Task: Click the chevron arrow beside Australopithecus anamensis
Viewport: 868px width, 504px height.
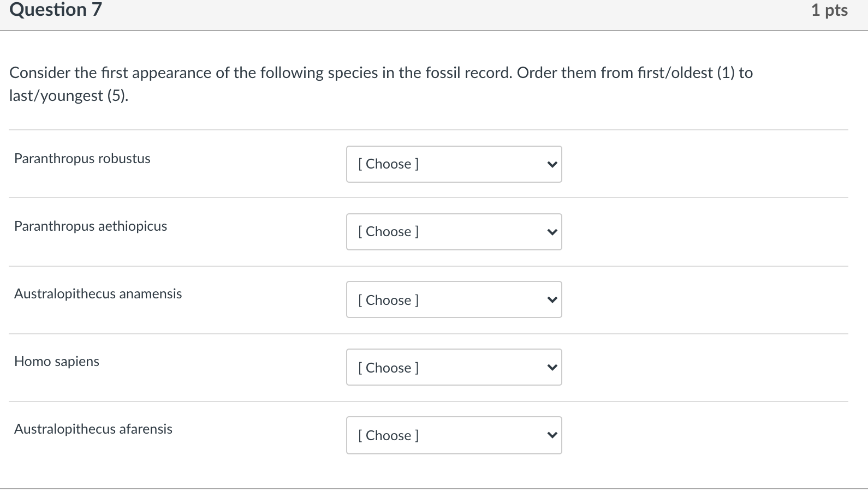Action: [552, 299]
